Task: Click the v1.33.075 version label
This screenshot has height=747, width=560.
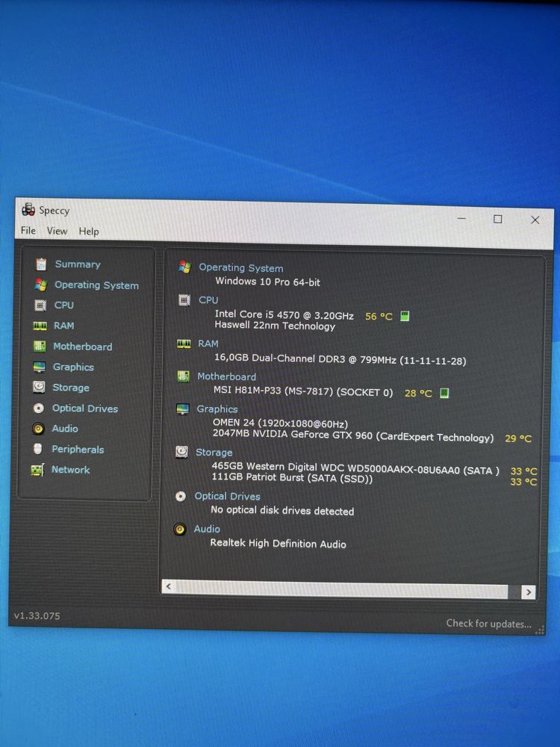Action: point(37,616)
